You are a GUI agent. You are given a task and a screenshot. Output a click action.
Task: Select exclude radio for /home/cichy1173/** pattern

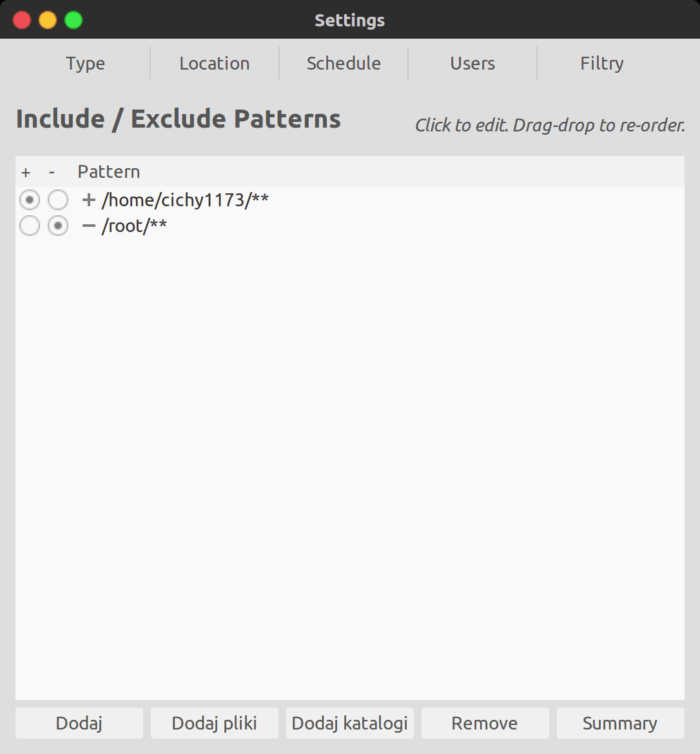(58, 200)
